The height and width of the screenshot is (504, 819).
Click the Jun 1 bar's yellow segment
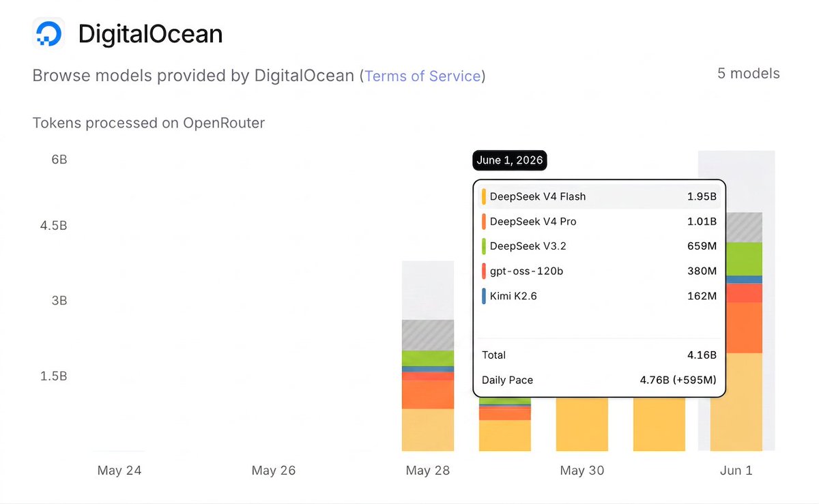coord(736,402)
